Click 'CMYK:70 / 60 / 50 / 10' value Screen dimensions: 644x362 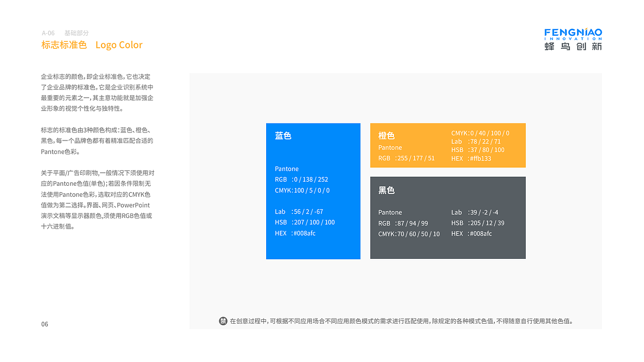(409, 234)
